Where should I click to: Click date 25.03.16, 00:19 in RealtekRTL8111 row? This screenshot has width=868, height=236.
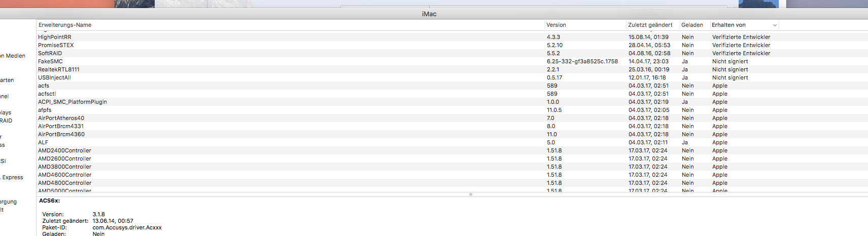click(649, 69)
